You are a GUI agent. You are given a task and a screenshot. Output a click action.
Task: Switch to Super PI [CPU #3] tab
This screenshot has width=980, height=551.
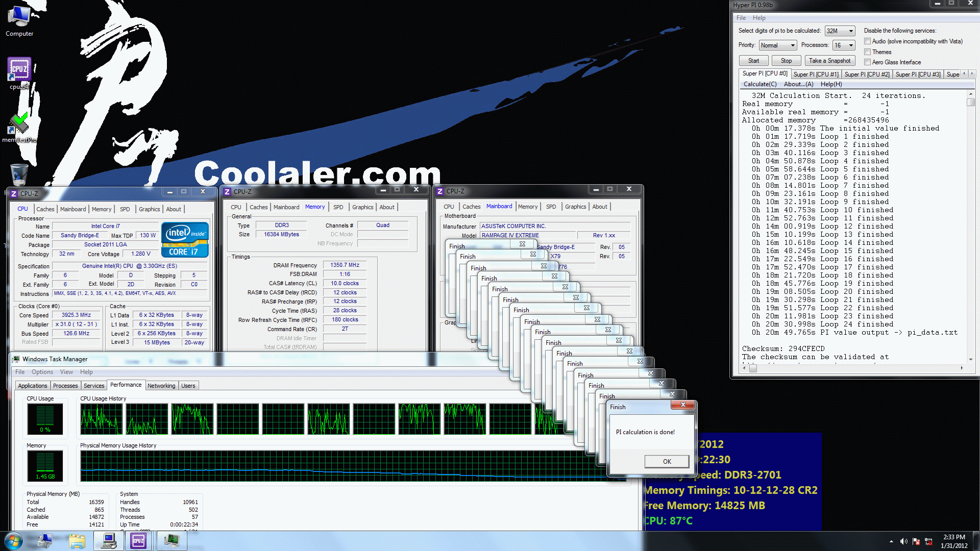tap(918, 74)
